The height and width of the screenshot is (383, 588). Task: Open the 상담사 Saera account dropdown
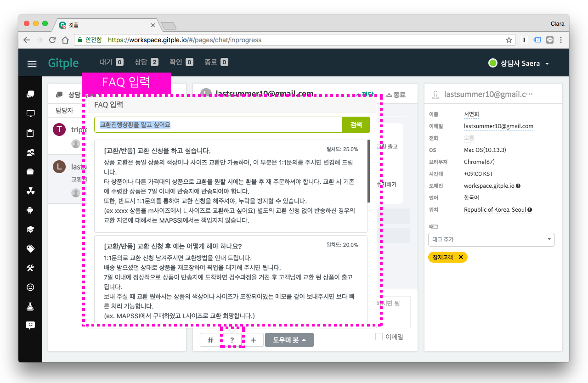click(x=519, y=63)
